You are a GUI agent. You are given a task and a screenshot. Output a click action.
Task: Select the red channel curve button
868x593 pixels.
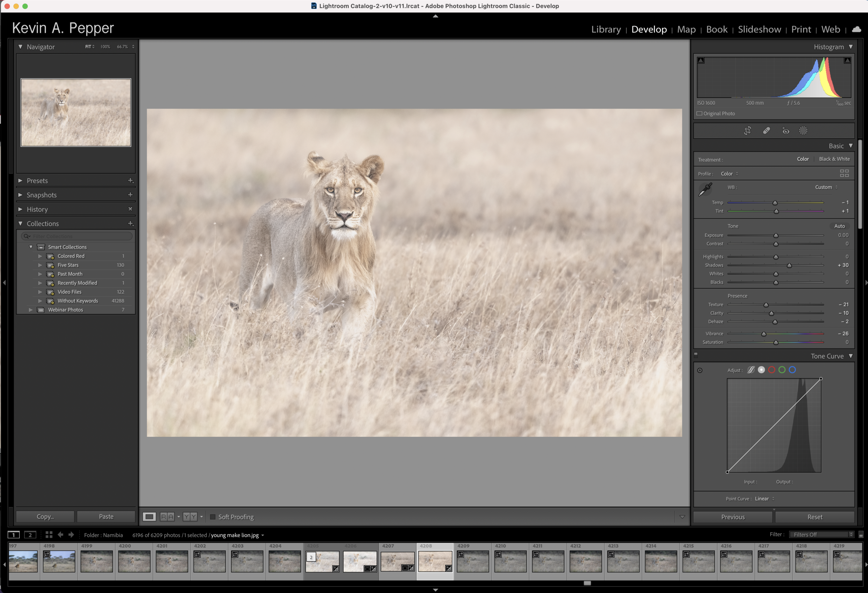[771, 370]
